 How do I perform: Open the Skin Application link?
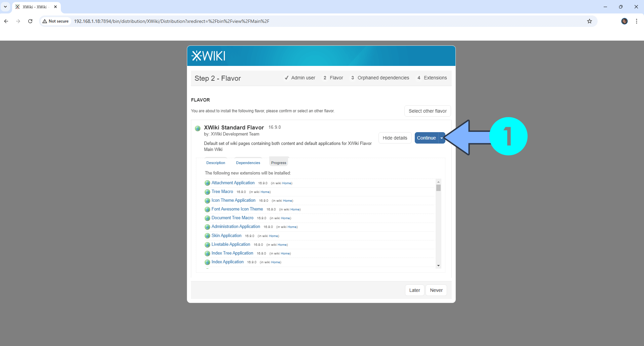[x=226, y=236]
